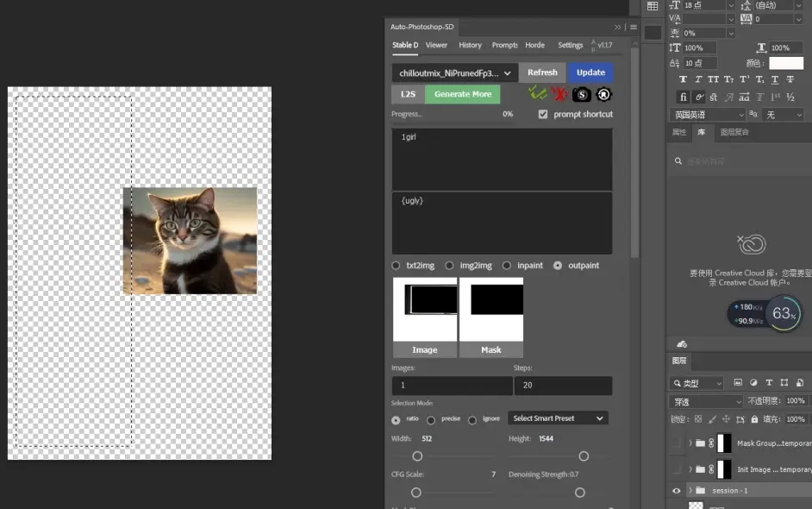Image resolution: width=812 pixels, height=509 pixels.
Task: Open the Select Smart Preset dropdown
Action: [558, 418]
